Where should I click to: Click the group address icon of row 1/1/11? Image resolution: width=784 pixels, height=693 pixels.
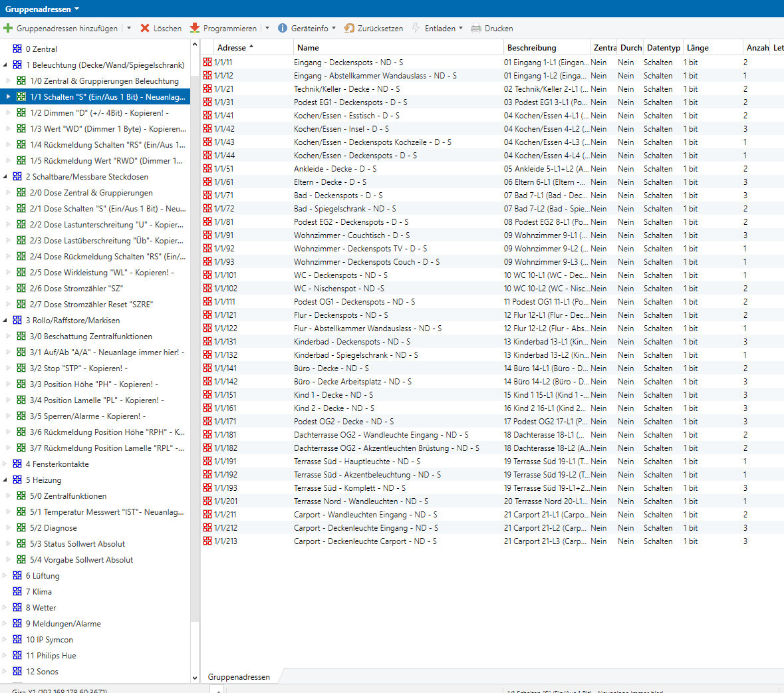click(207, 63)
